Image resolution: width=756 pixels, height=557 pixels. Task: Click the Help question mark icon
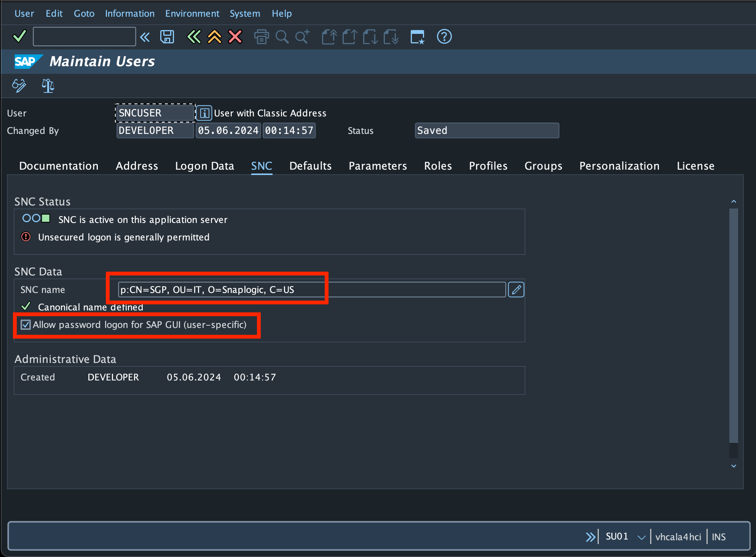(444, 37)
